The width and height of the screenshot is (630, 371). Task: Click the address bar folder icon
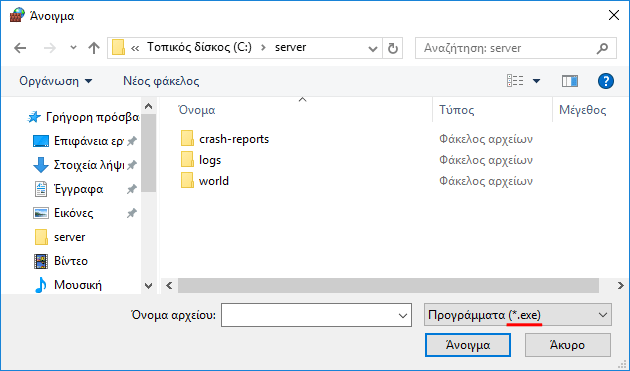[x=118, y=48]
